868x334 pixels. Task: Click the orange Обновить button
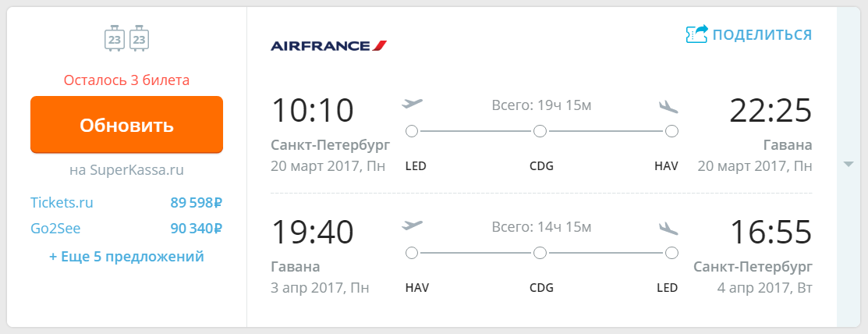pos(127,125)
